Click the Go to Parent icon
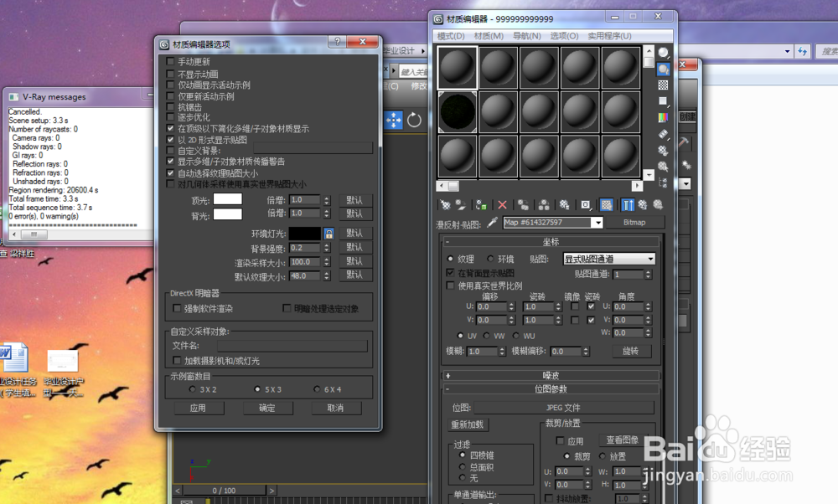The width and height of the screenshot is (838, 504). point(643,204)
